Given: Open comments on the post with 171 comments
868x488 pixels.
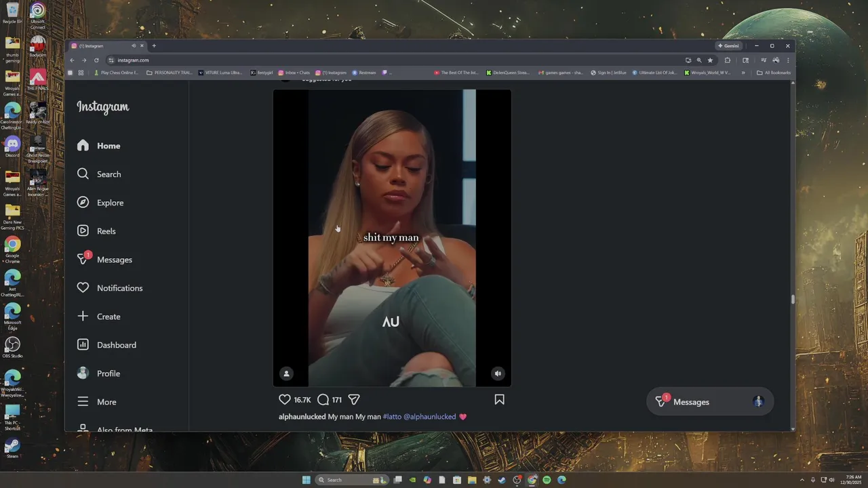Looking at the screenshot, I should (x=323, y=400).
